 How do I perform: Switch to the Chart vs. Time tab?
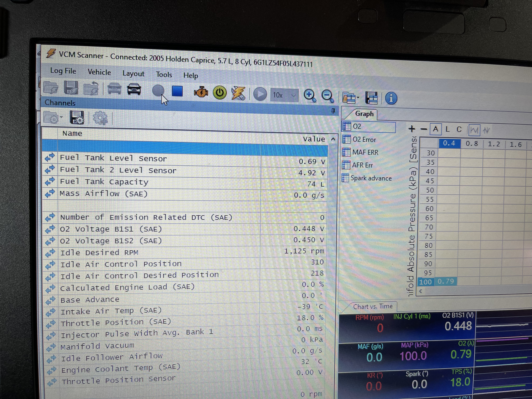pyautogui.click(x=373, y=306)
